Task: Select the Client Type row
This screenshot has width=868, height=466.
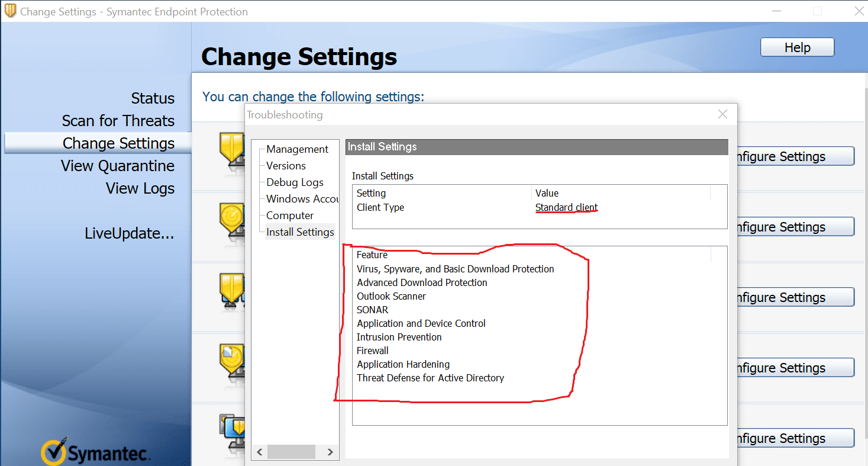Action: (540, 207)
